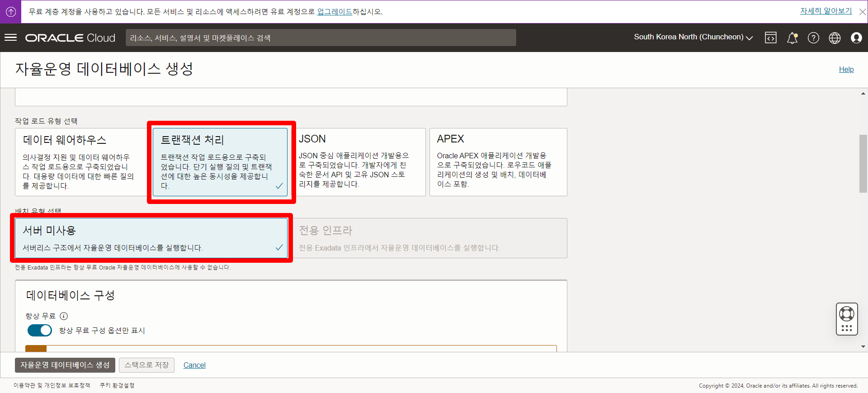Click the 자세히 알아보기 link

tap(826, 11)
